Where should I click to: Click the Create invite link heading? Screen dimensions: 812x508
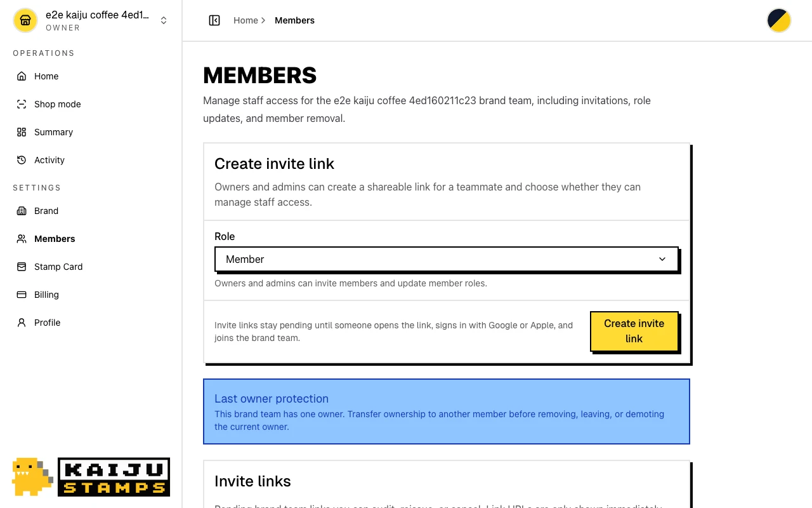tap(274, 164)
